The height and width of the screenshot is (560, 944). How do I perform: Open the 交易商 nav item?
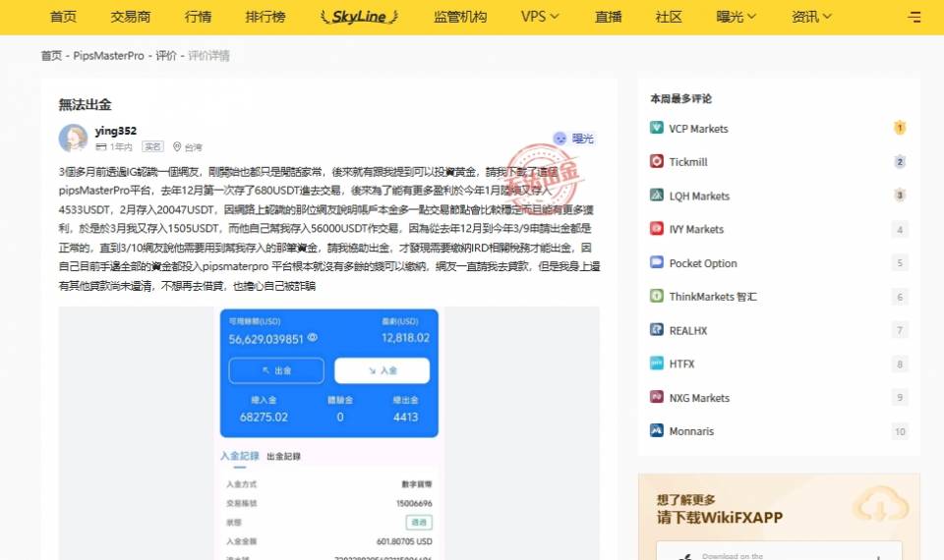coord(131,17)
